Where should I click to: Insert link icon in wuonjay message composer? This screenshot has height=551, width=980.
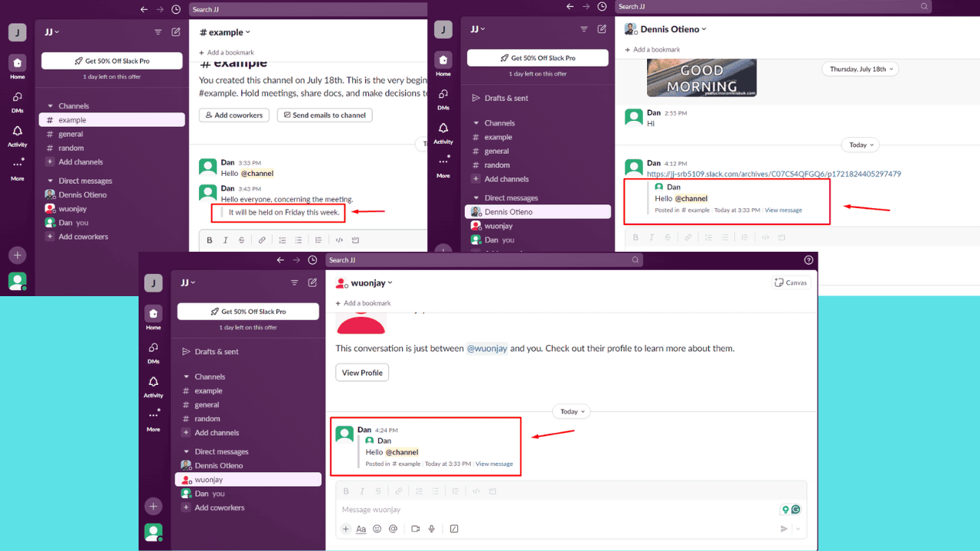pyautogui.click(x=398, y=491)
